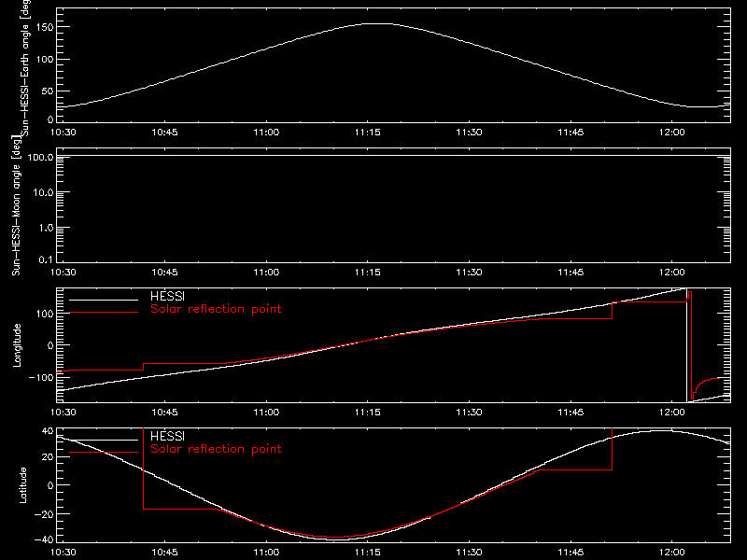This screenshot has height=560, width=747.
Task: Click the 10:30 time label under Latitude plot
Action: pos(63,552)
